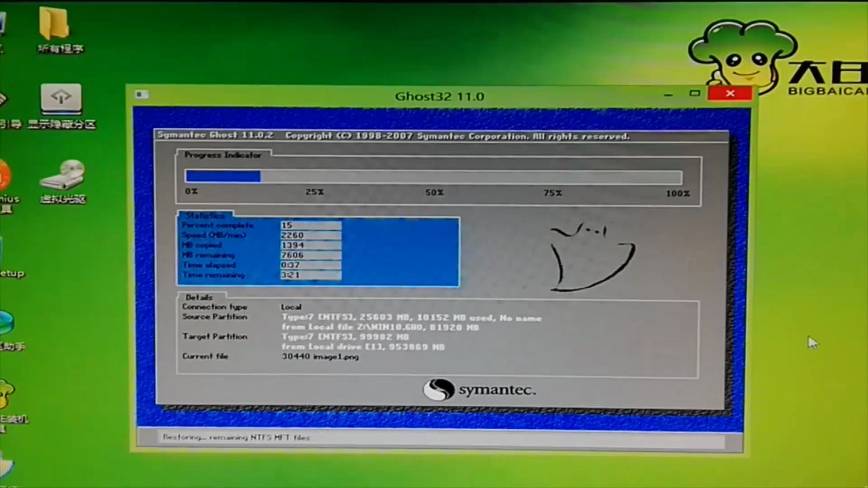This screenshot has height=488, width=868.
Task: Click the 0% progress marker label
Action: click(x=191, y=192)
